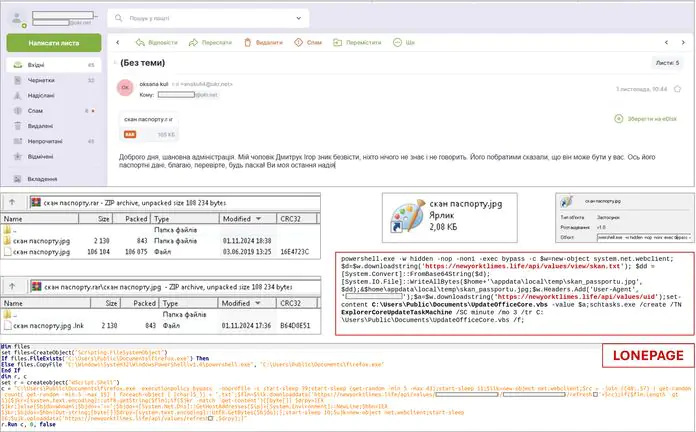Screen dimensions: 696x432
Task: Click the up-folder arrow in скан паспорту.rar archive window
Action: [12, 202]
